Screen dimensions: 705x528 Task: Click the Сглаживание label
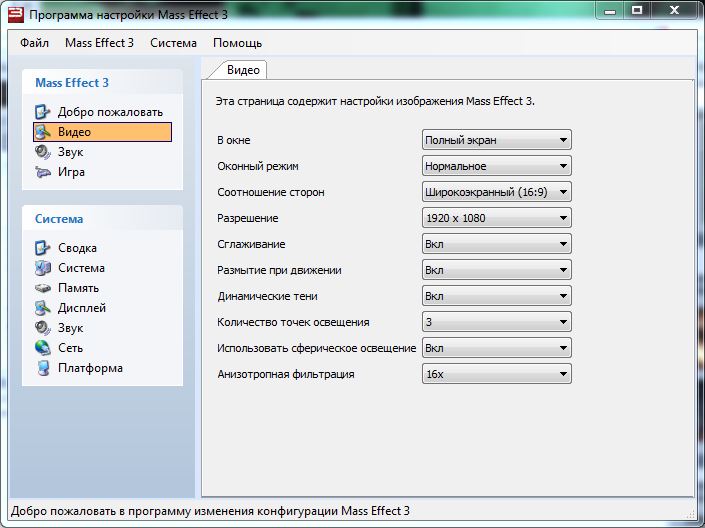coord(251,244)
